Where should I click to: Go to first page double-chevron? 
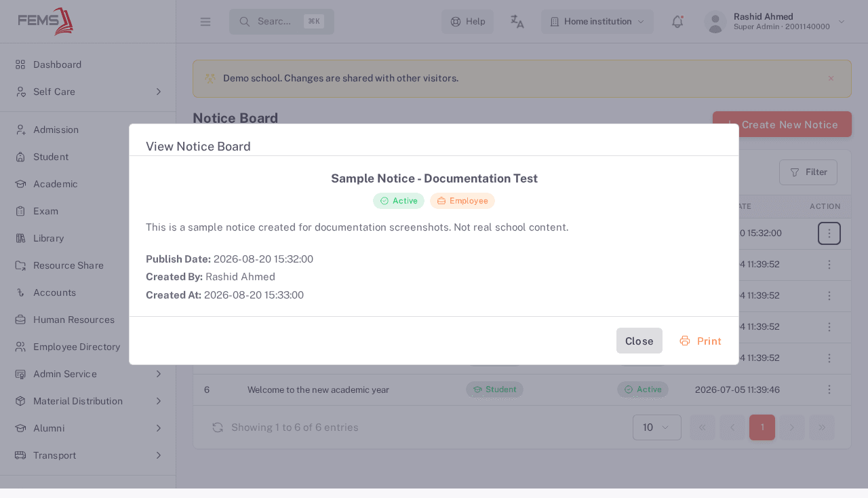(703, 427)
